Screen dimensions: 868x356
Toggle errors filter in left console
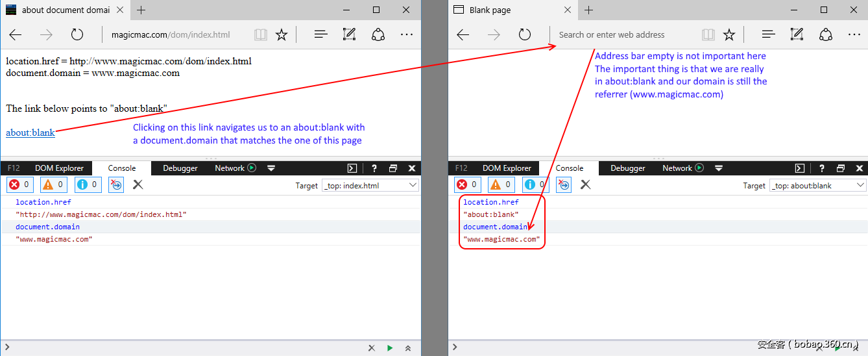[x=19, y=184]
